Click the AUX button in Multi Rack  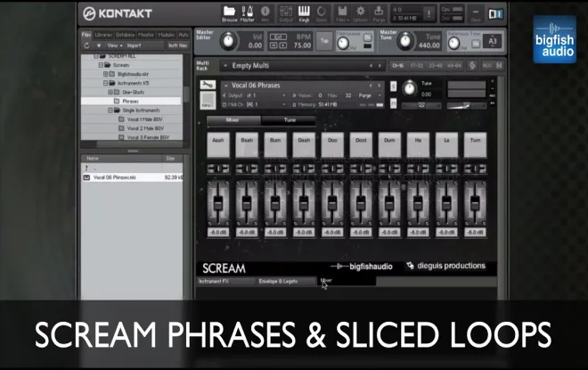[487, 66]
